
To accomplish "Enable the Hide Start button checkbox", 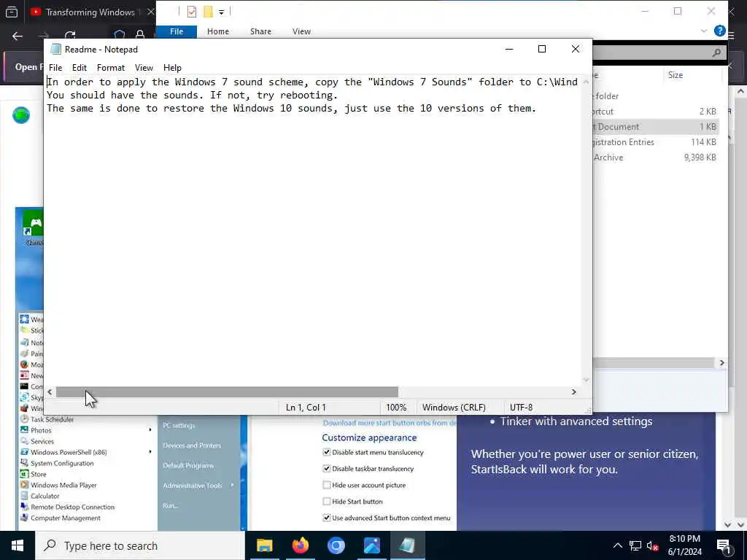I will pos(326,502).
